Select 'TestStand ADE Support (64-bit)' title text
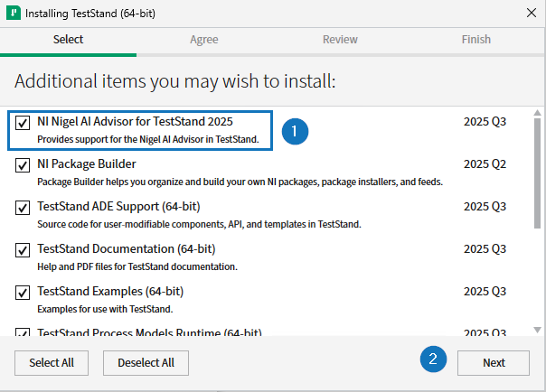 (118, 206)
